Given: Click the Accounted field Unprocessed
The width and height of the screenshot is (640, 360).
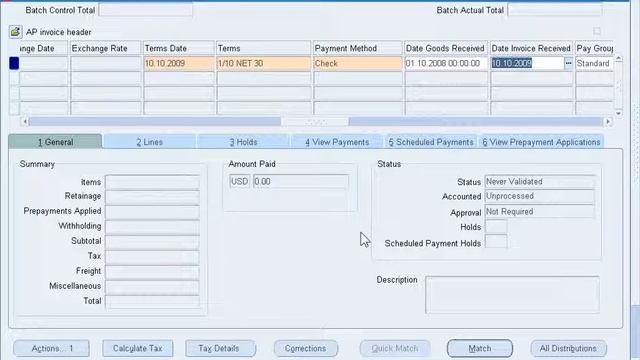Looking at the screenshot, I should (540, 196).
